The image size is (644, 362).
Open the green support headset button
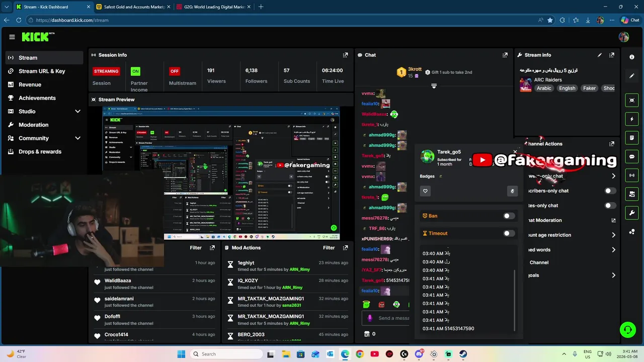(x=627, y=330)
